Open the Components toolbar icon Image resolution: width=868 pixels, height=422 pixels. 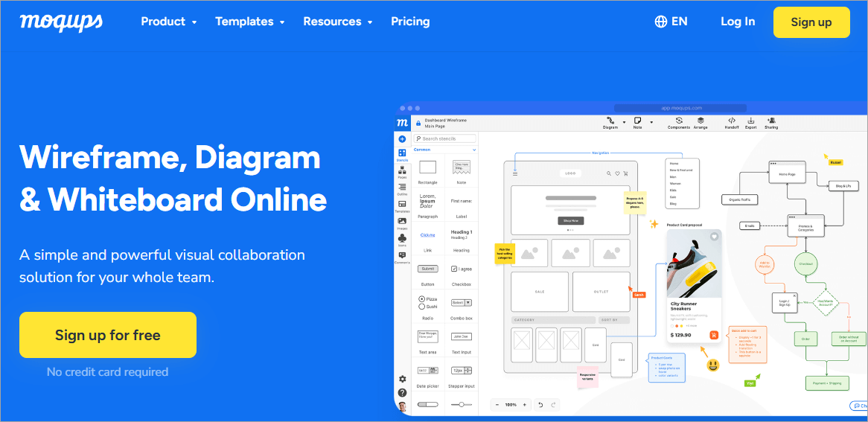[x=679, y=121]
